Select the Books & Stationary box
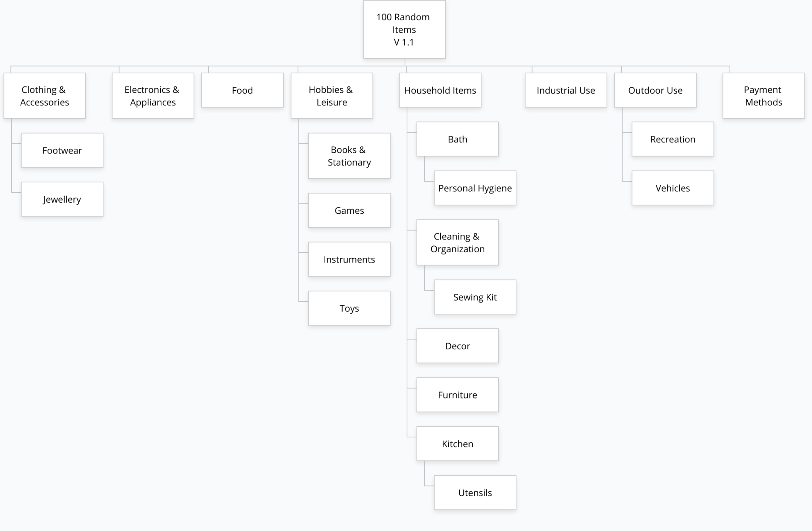This screenshot has width=812, height=531. click(x=349, y=156)
